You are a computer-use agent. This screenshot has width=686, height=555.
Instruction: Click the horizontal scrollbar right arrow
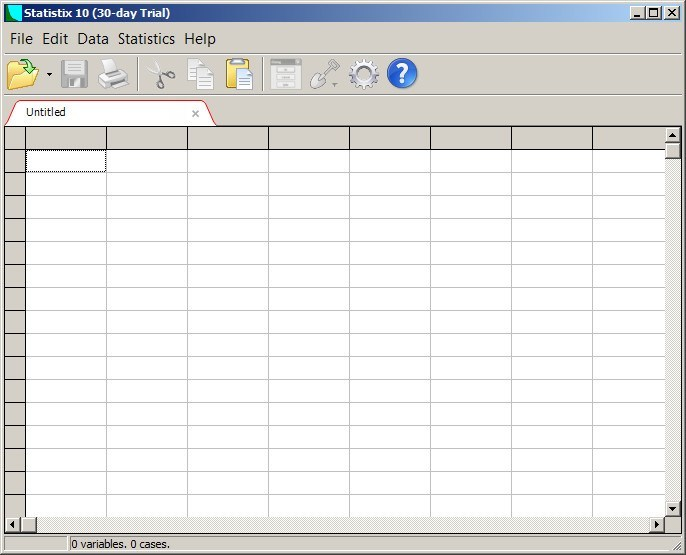point(657,524)
